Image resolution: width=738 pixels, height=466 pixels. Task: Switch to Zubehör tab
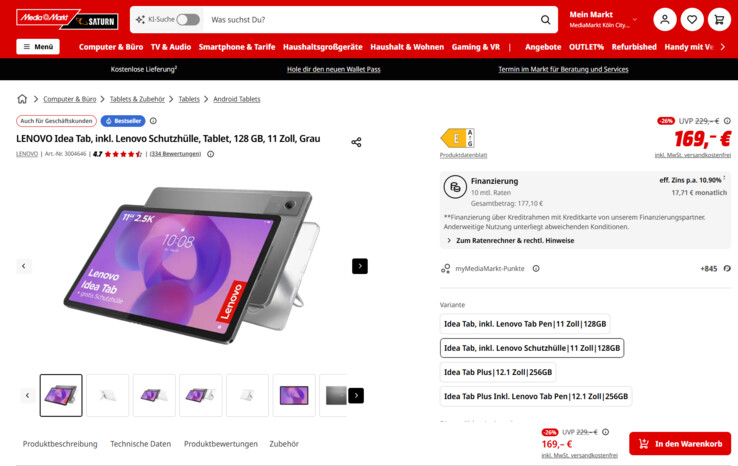point(284,444)
